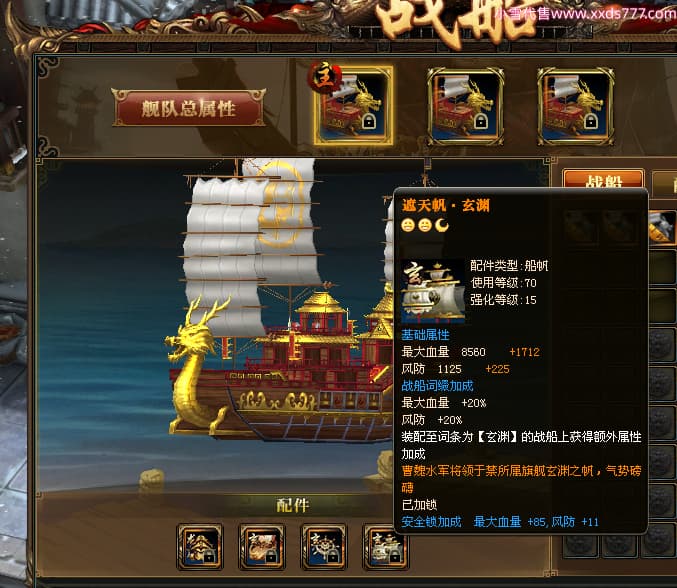The width and height of the screenshot is (677, 588).
Task: Click the padlock on the main flagship slot
Action: pos(368,122)
